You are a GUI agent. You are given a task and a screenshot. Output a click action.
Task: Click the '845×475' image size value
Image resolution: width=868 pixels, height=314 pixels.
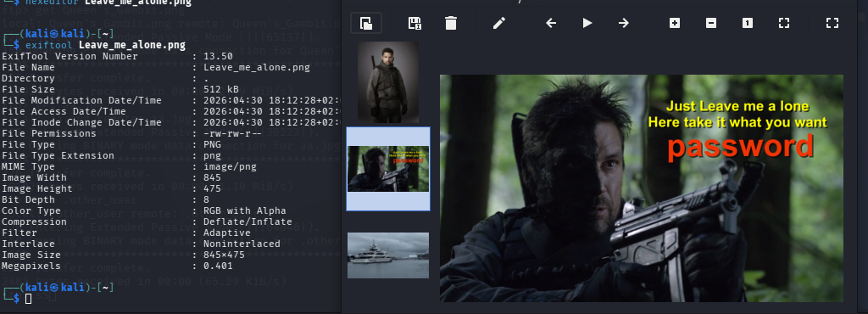pyautogui.click(x=223, y=255)
